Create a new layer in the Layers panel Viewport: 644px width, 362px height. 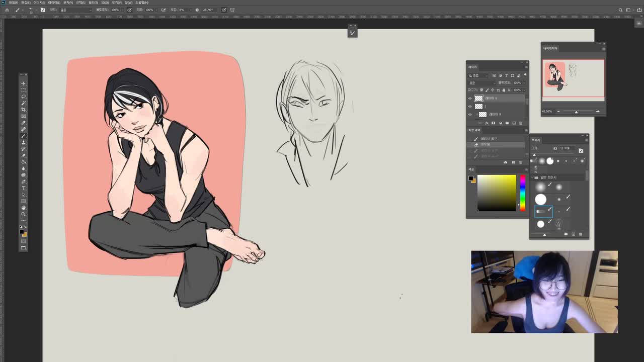[514, 123]
